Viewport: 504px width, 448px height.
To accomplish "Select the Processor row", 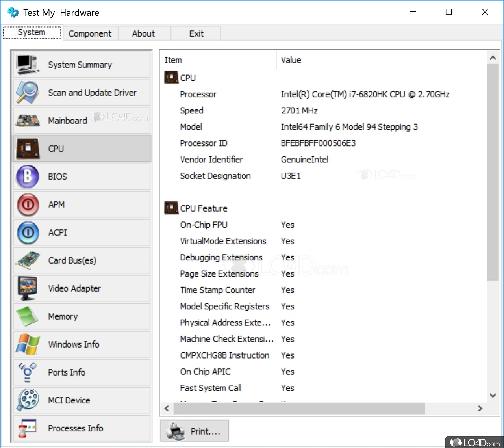I will 324,94.
